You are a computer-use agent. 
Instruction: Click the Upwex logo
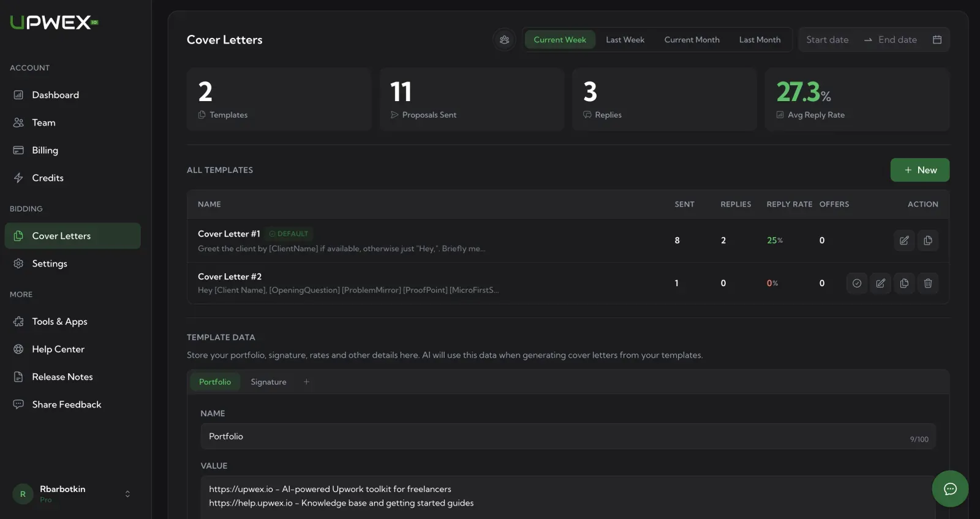(54, 23)
